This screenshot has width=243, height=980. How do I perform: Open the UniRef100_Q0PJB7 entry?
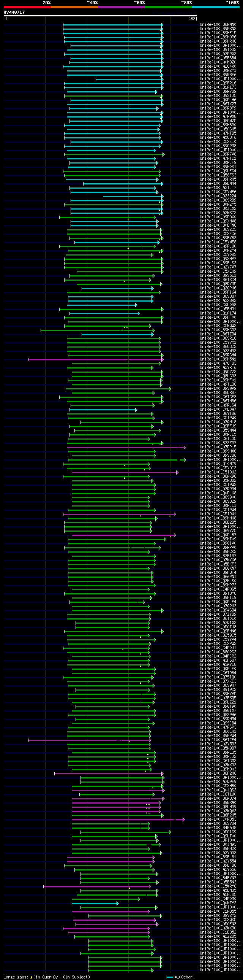click(218, 535)
